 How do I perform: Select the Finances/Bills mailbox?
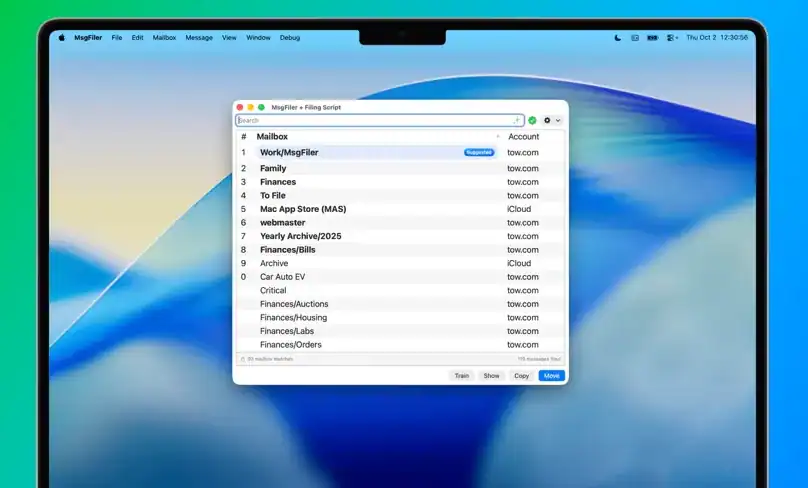pyautogui.click(x=400, y=249)
